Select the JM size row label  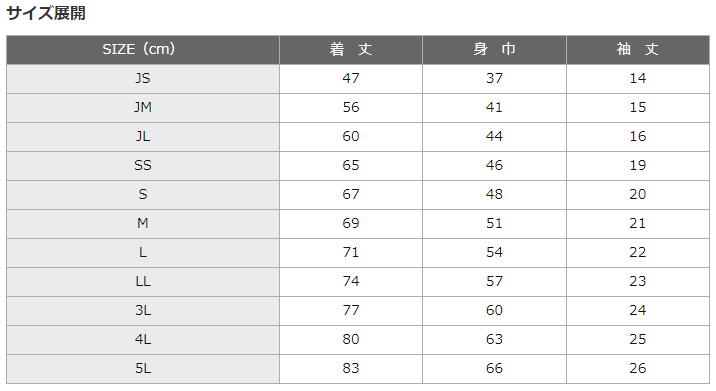[143, 108]
